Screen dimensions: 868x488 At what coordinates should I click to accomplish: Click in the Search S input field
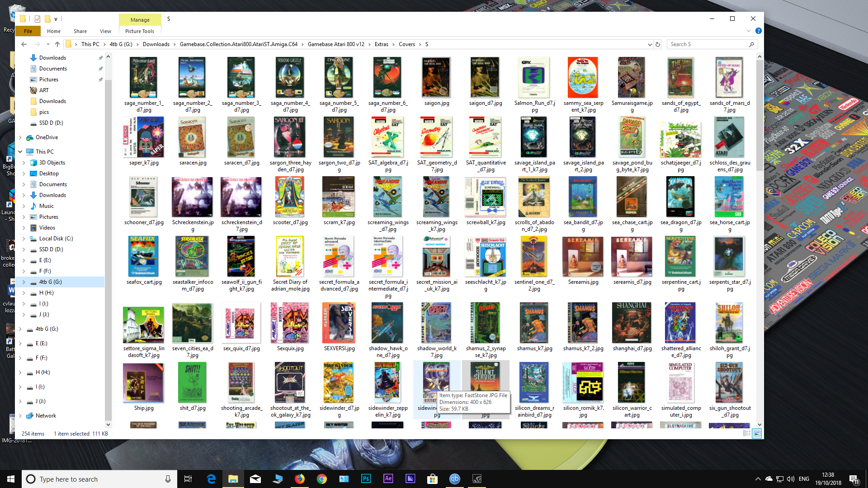pyautogui.click(x=708, y=44)
